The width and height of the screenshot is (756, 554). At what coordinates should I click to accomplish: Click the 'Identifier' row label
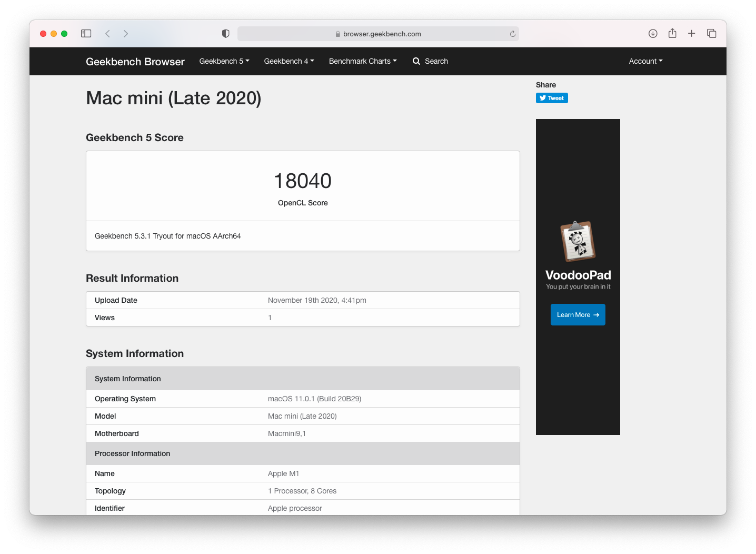tap(110, 508)
